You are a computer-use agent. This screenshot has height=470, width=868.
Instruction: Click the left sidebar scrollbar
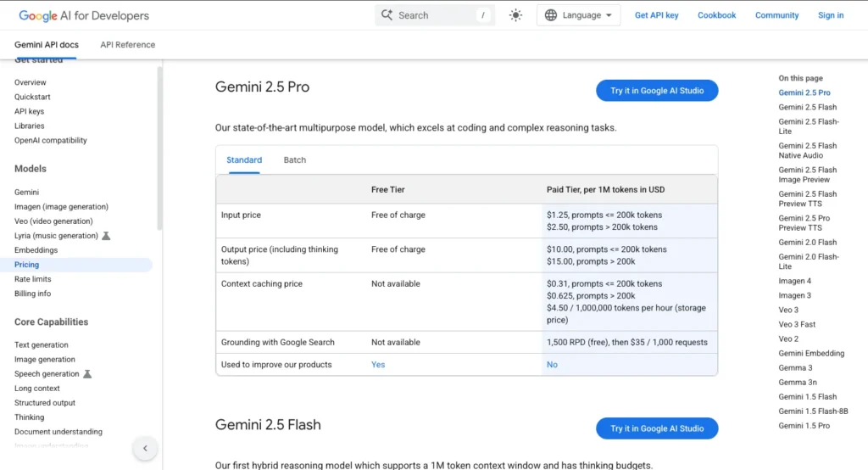[159, 148]
